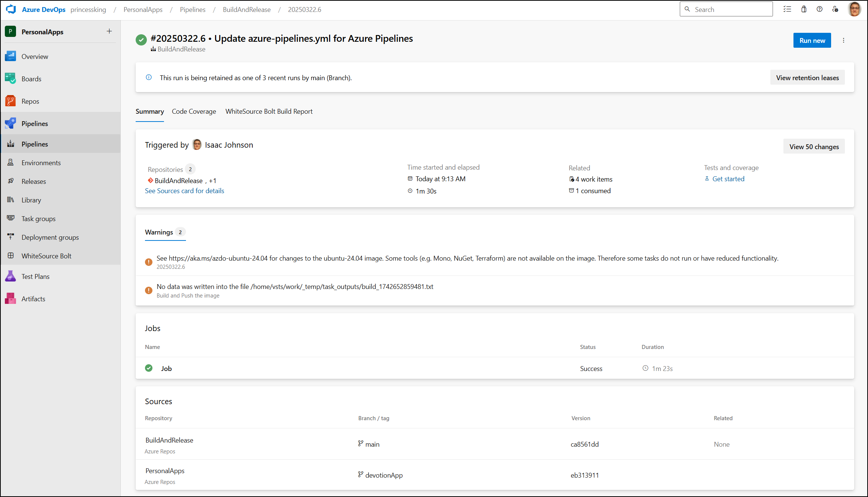Image resolution: width=868 pixels, height=497 pixels.
Task: Open Deployment groups from the sidebar
Action: click(60, 237)
